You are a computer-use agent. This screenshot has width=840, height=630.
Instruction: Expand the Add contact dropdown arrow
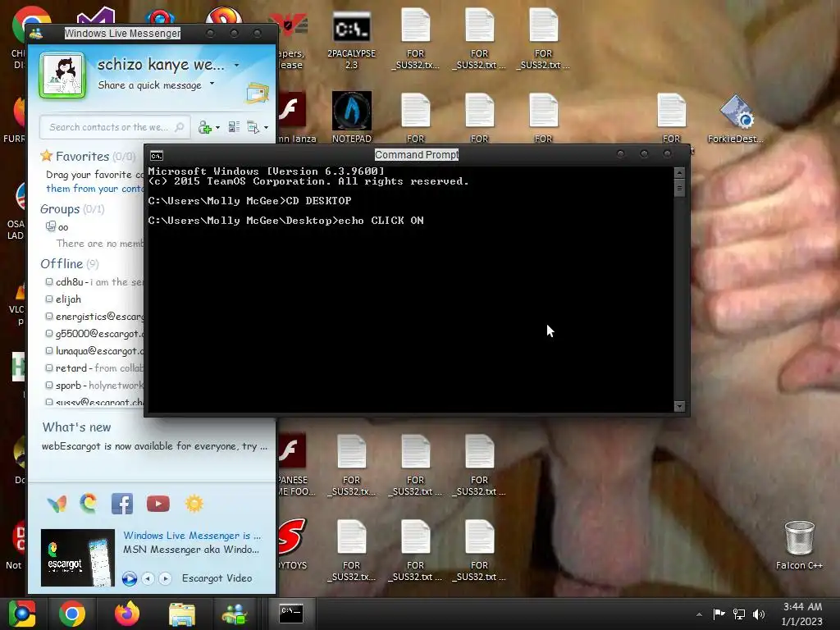click(217, 127)
